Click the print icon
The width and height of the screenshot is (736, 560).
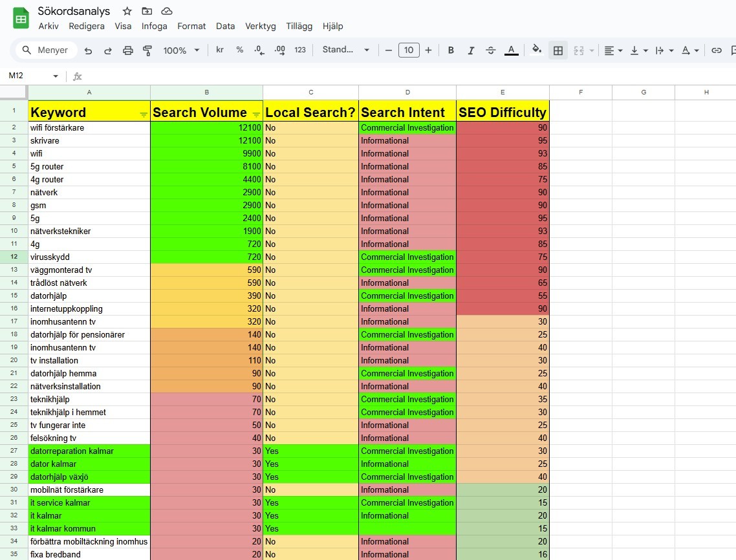pos(127,50)
